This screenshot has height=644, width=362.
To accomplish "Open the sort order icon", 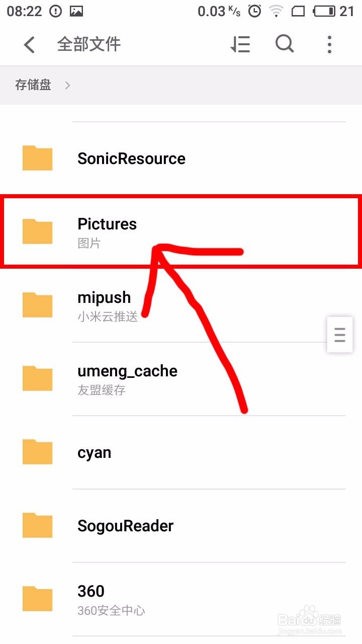I will (240, 44).
